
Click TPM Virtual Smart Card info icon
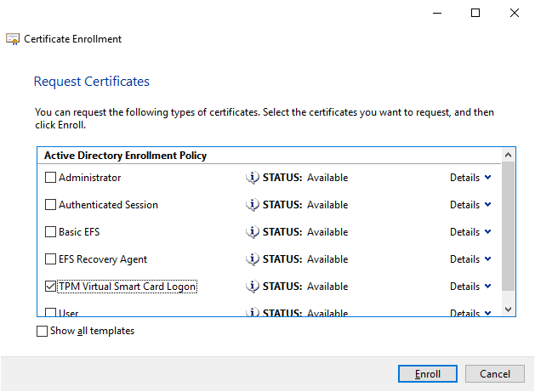252,287
